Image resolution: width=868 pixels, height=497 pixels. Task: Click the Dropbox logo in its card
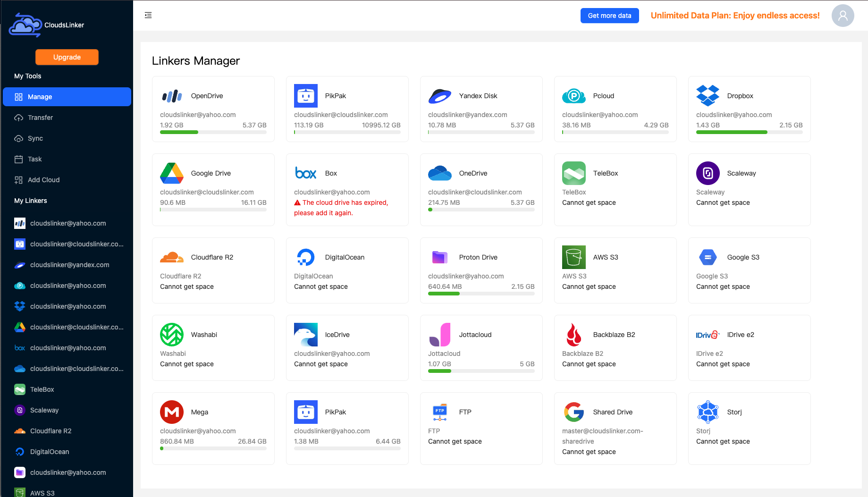click(708, 96)
